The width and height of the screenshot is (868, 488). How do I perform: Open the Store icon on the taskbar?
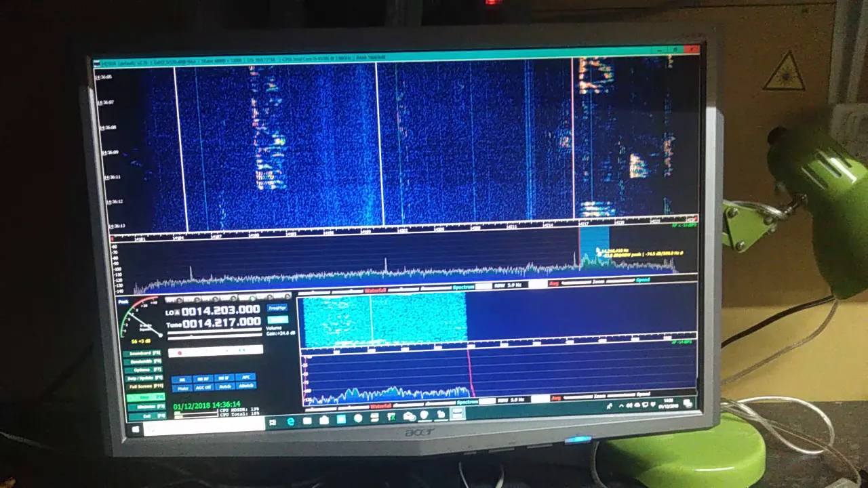[324, 420]
